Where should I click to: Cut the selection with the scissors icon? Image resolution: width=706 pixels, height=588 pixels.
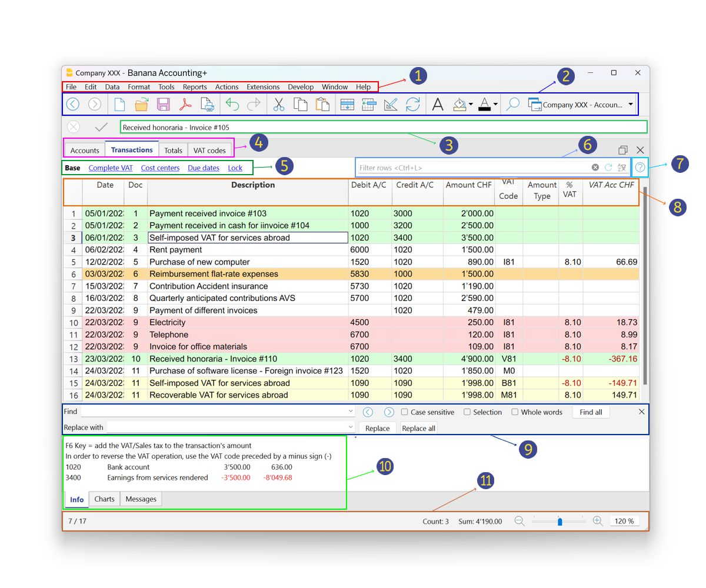pyautogui.click(x=278, y=104)
